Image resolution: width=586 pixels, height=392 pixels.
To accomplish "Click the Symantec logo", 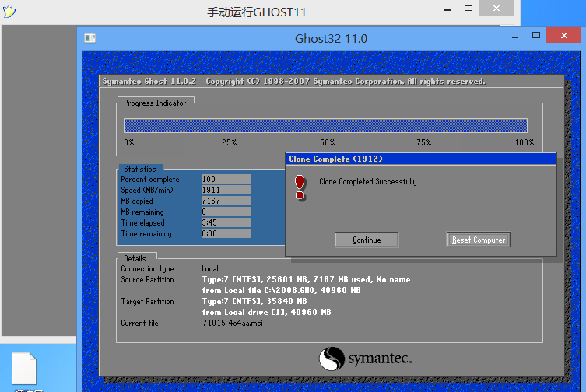I will (x=365, y=359).
